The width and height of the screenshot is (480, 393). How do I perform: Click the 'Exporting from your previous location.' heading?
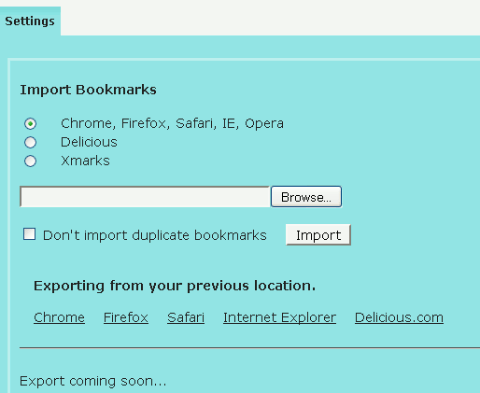(175, 286)
